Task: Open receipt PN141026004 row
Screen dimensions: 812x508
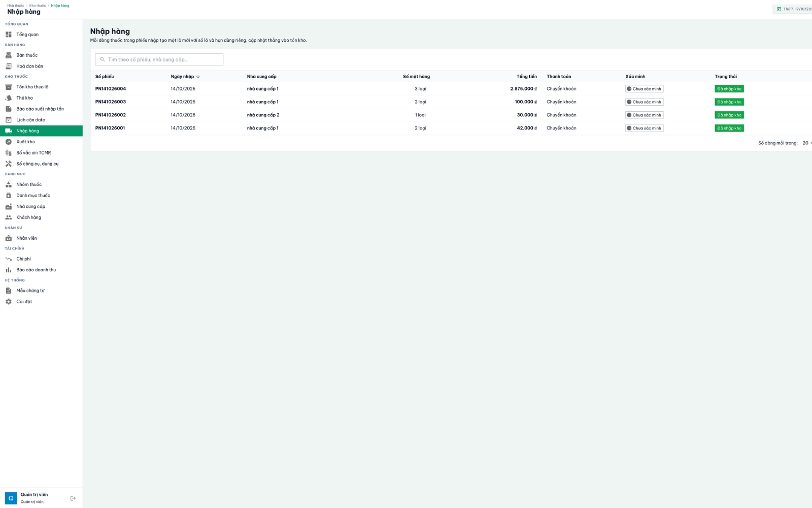Action: [451, 89]
